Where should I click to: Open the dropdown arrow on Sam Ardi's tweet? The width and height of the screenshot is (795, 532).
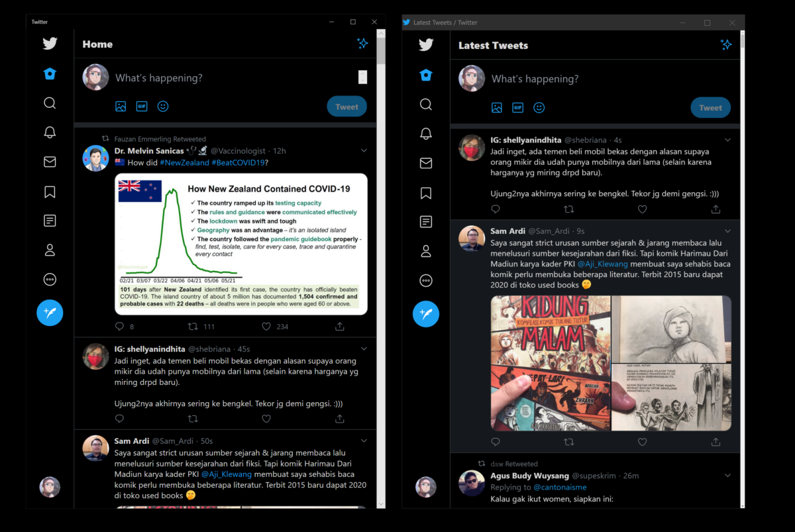727,232
